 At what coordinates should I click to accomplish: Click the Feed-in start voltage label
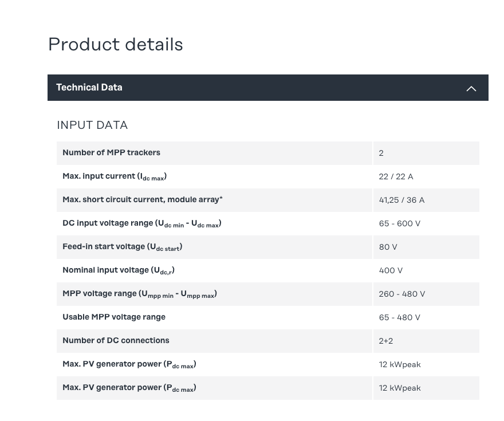[122, 247]
